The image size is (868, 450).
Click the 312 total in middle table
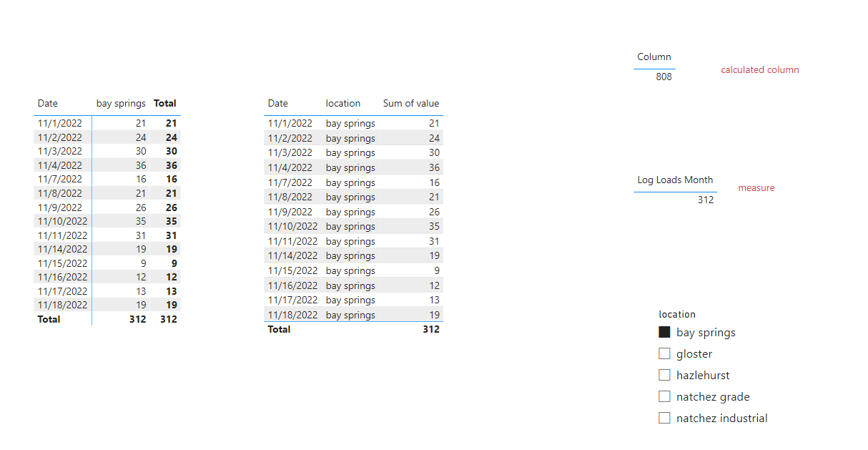(431, 329)
